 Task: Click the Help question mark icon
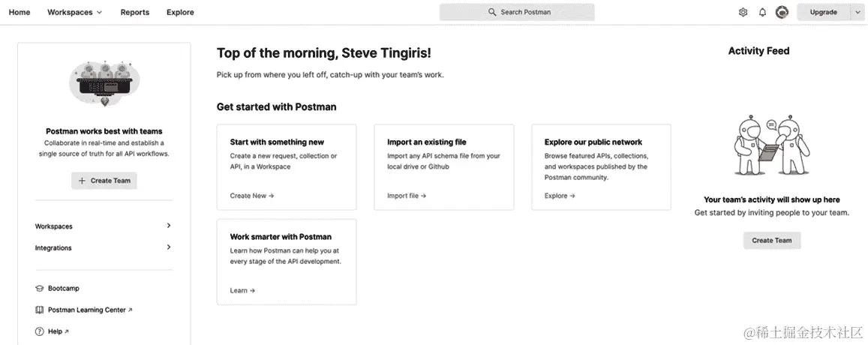coord(39,331)
